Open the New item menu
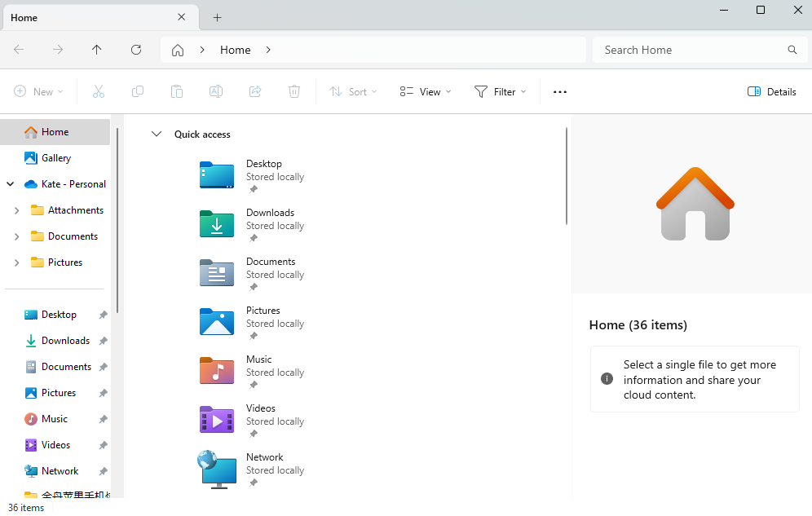This screenshot has width=812, height=516. click(38, 92)
